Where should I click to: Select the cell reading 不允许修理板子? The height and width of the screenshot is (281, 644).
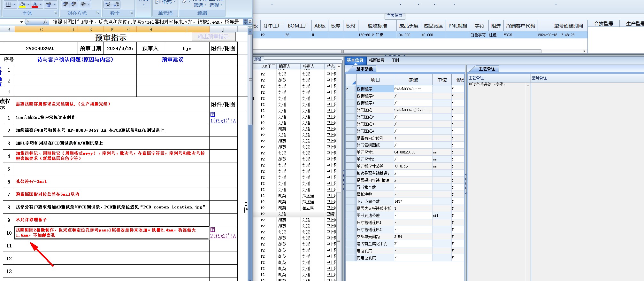click(112, 220)
